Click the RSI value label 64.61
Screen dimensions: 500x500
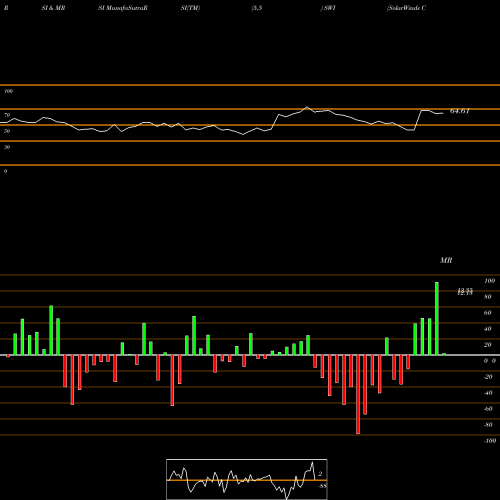460,111
